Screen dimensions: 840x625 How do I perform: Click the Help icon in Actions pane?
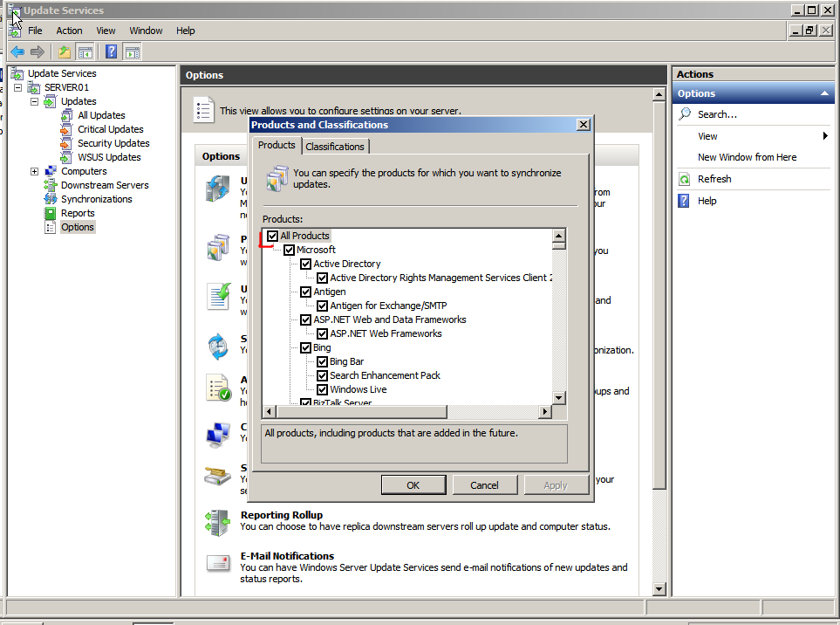click(x=685, y=201)
